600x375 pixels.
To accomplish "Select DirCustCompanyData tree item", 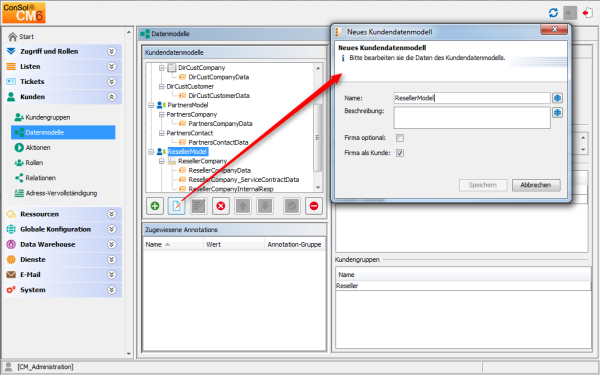I will tap(218, 77).
